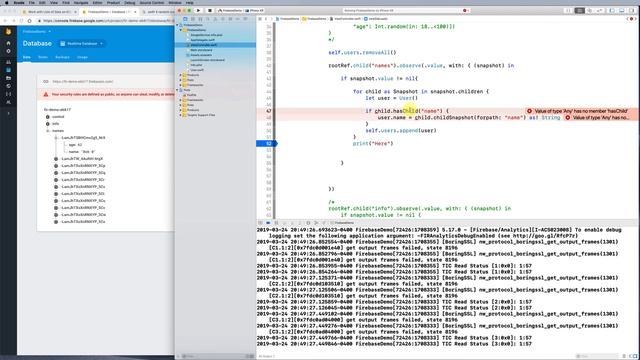This screenshot has height=360, width=640.
Task: Expand the Targets Support Files folder
Action: click(181, 115)
